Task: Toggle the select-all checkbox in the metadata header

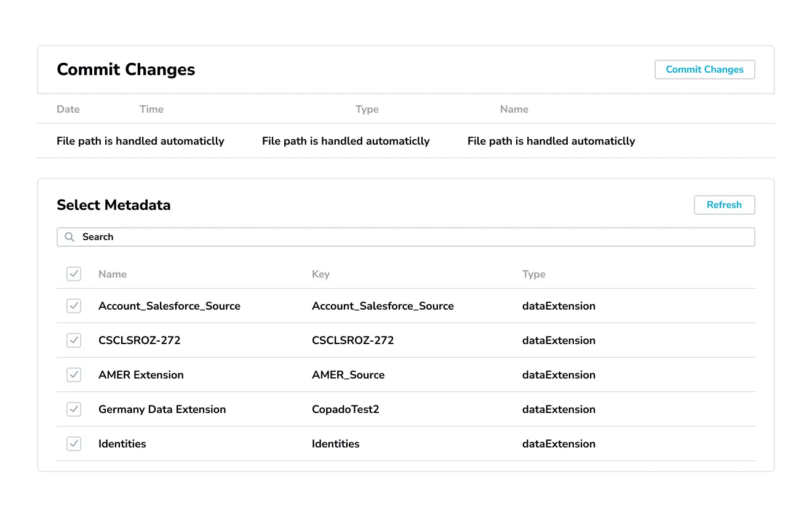Action: [x=73, y=274]
